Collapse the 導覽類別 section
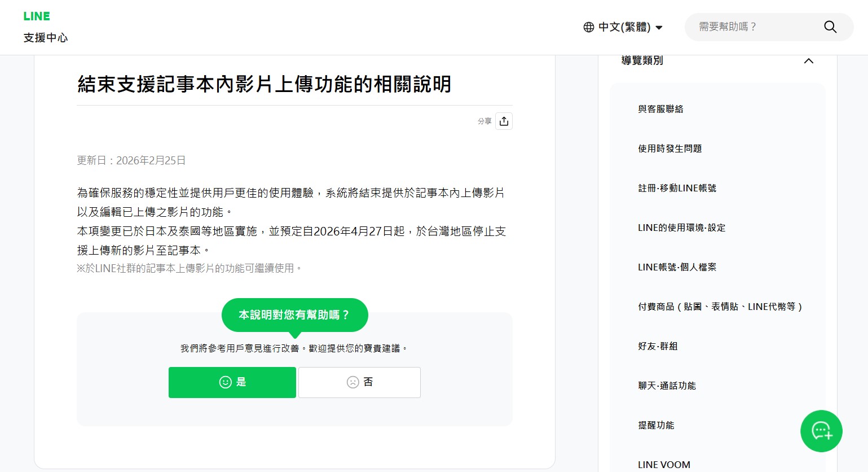 click(808, 61)
